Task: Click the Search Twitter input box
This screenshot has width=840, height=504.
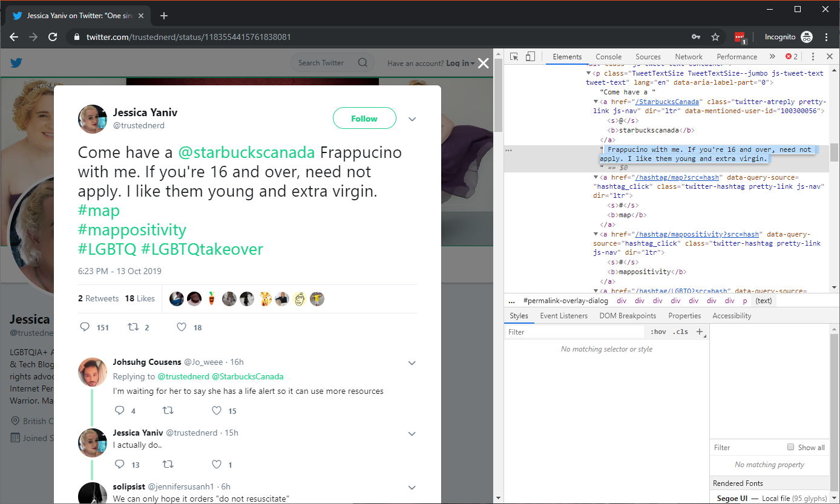Action: tap(333, 62)
